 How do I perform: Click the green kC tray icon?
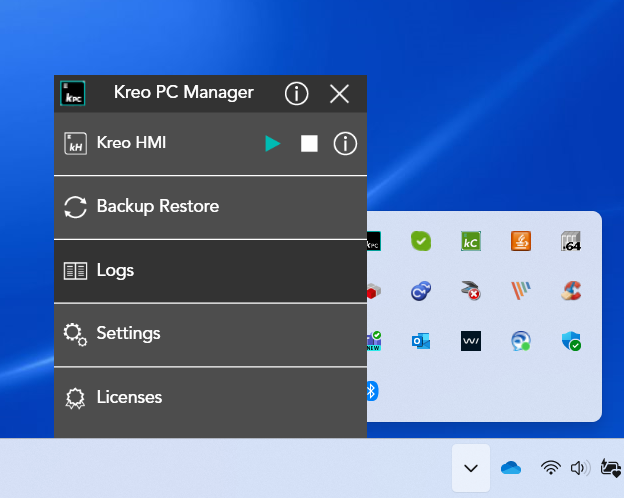tap(471, 241)
